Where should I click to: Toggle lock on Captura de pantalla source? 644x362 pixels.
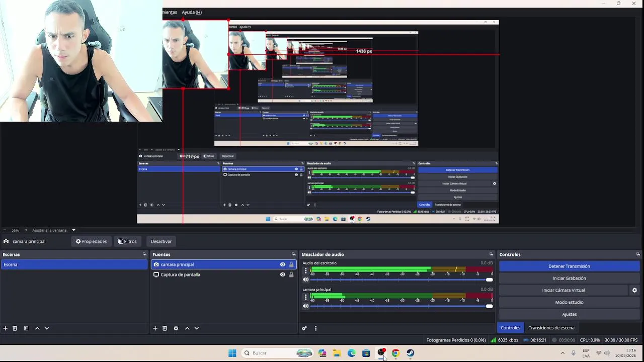coord(291,275)
